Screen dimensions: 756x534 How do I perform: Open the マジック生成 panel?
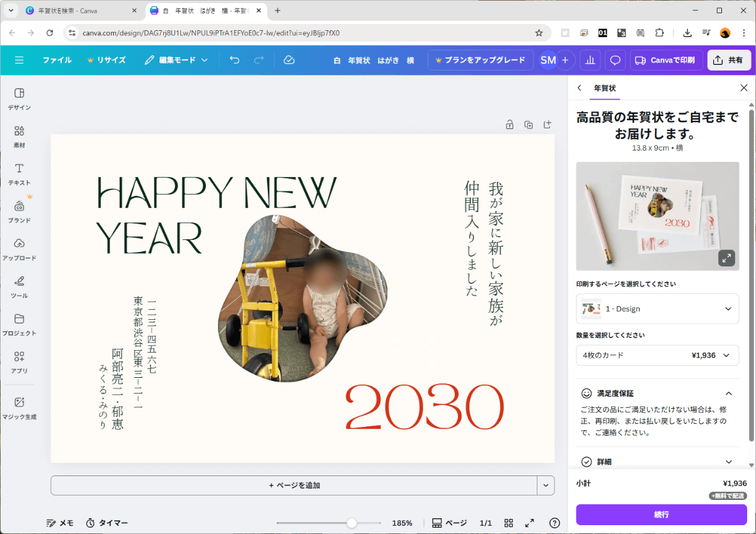pyautogui.click(x=19, y=408)
